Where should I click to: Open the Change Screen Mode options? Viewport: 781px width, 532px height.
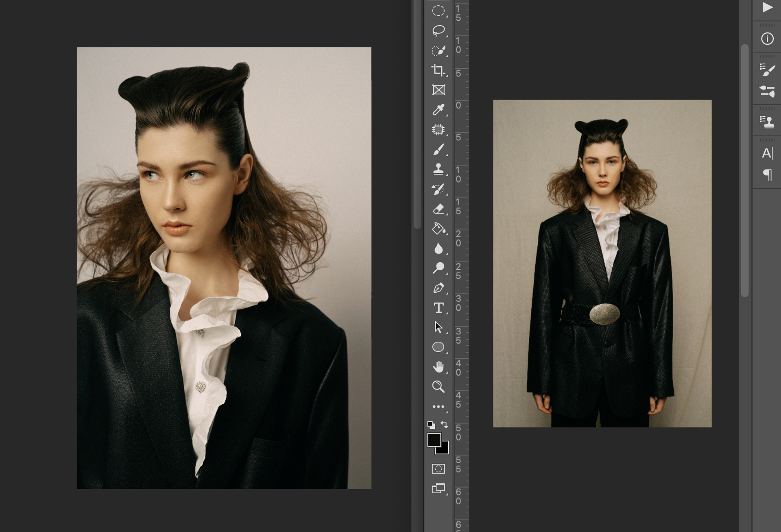(438, 488)
